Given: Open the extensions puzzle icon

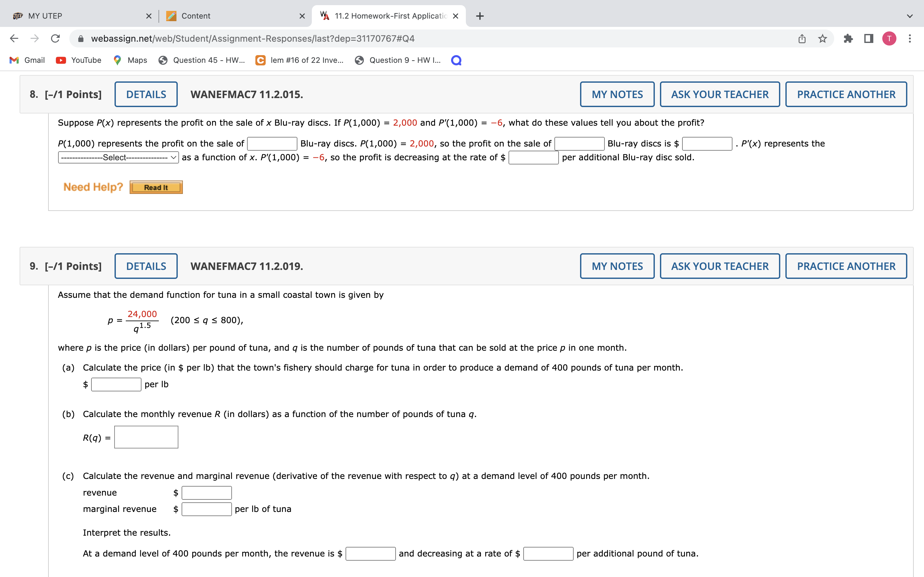Looking at the screenshot, I should pos(848,38).
